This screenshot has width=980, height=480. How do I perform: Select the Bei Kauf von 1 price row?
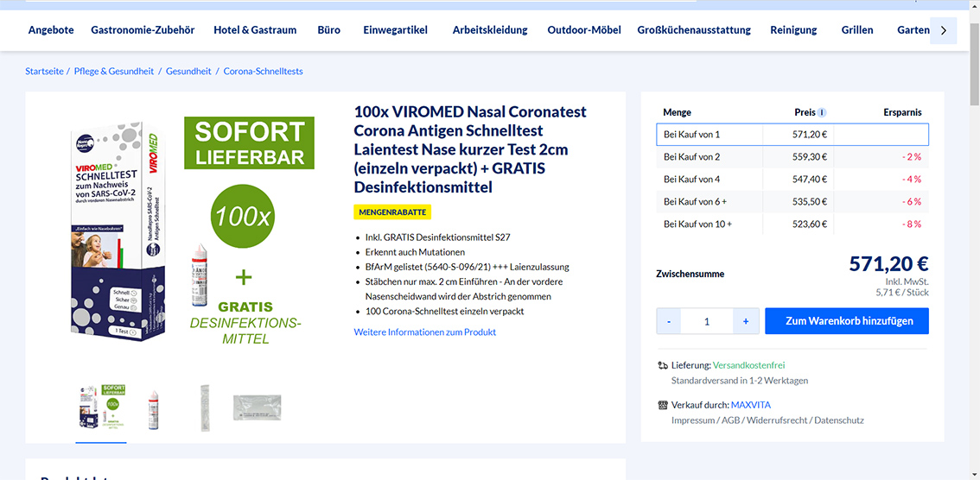792,134
